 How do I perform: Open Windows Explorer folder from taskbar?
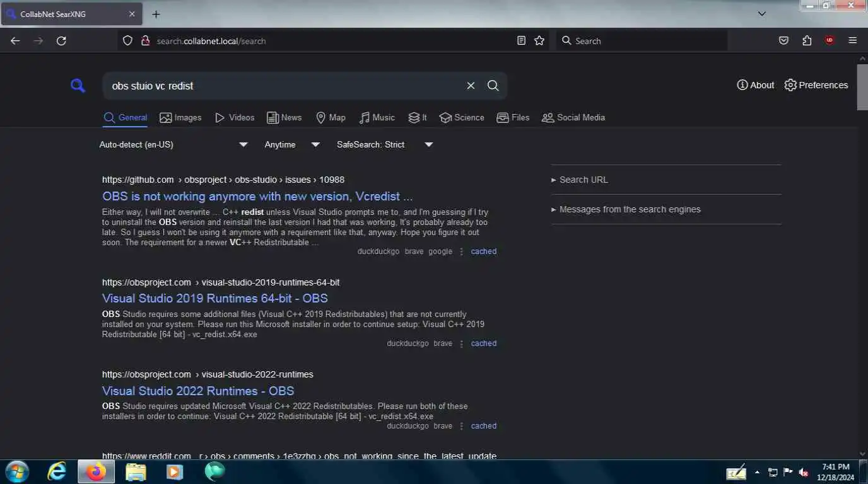click(136, 471)
